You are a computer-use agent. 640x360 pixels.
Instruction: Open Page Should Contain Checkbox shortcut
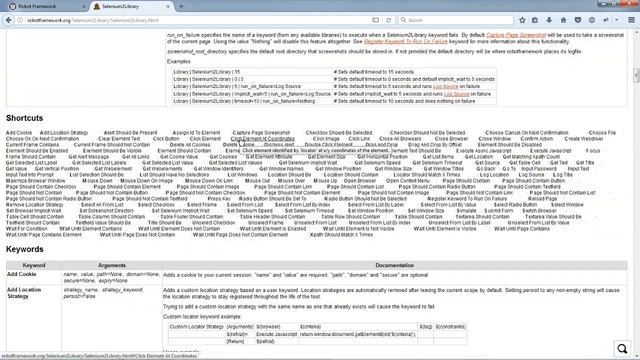tap(41, 187)
